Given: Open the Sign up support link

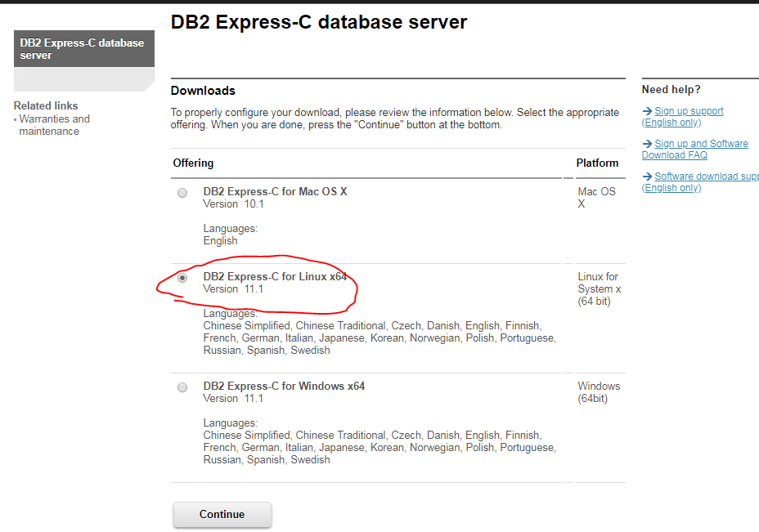Looking at the screenshot, I should coord(689,110).
